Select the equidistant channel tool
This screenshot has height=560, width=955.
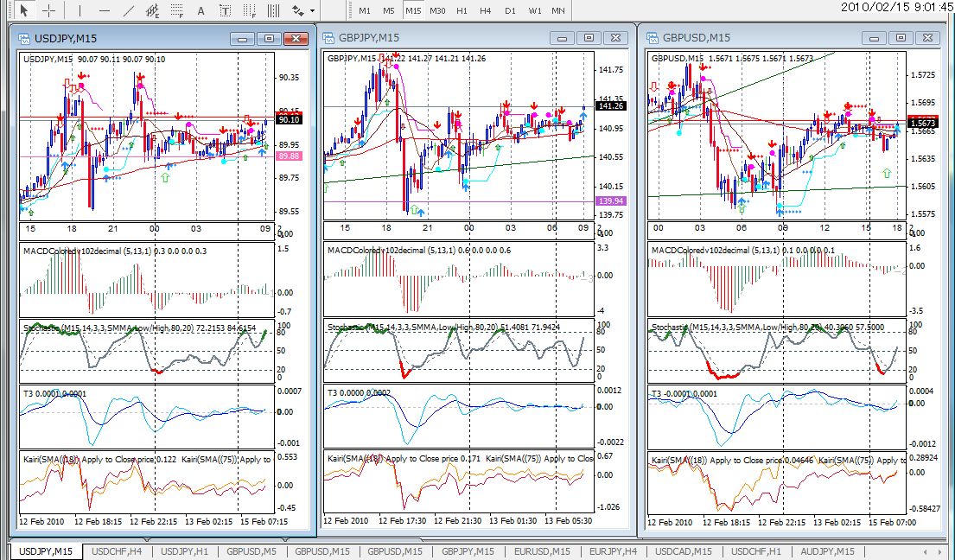[x=153, y=10]
